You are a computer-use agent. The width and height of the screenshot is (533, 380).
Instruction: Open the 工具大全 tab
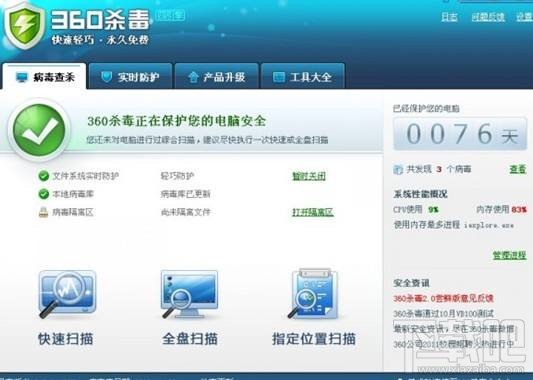click(303, 76)
